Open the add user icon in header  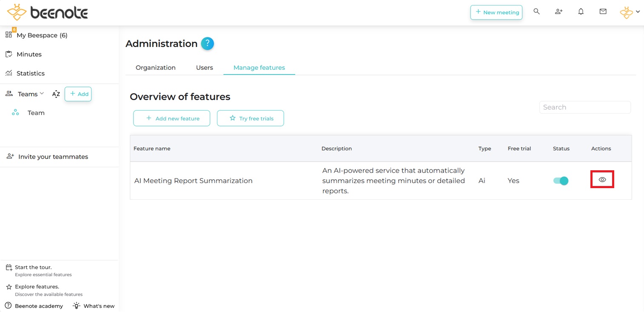point(559,12)
